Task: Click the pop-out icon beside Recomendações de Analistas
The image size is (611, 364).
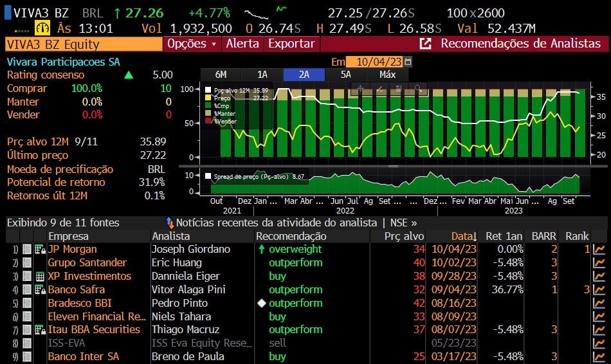Action: tap(425, 44)
